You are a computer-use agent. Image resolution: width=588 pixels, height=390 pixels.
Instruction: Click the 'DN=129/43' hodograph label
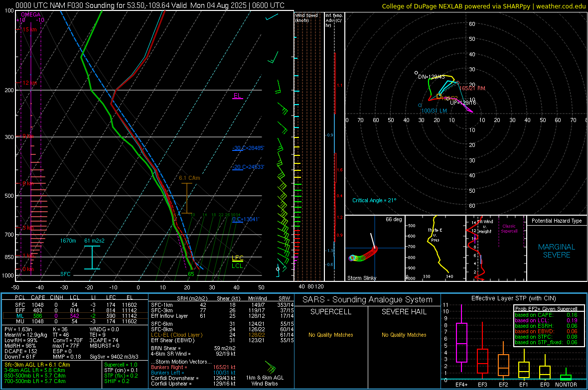tap(431, 77)
